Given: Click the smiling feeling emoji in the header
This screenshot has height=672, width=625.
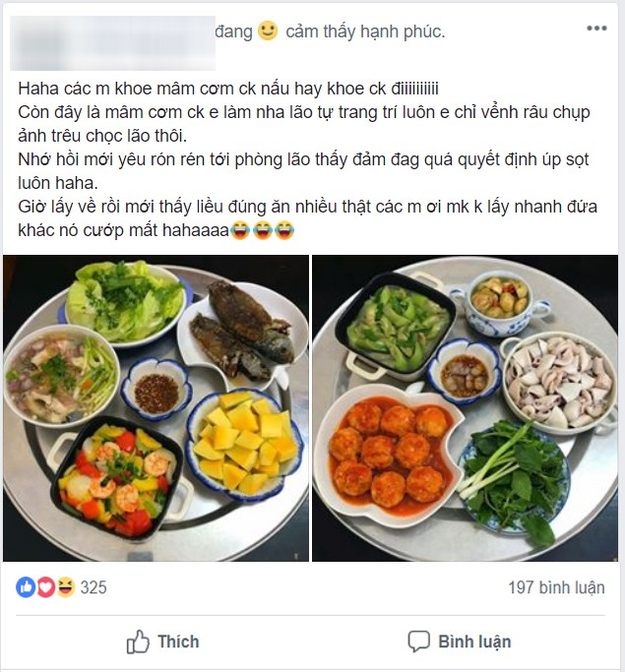Looking at the screenshot, I should point(268,31).
